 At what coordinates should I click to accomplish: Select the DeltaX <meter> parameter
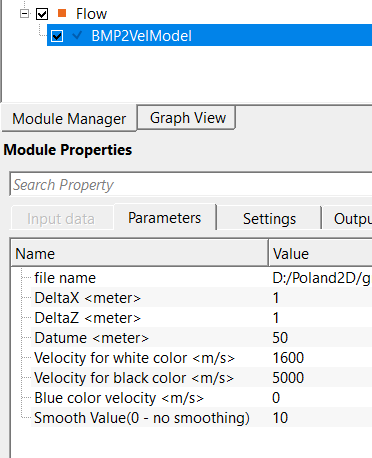[x=88, y=298]
